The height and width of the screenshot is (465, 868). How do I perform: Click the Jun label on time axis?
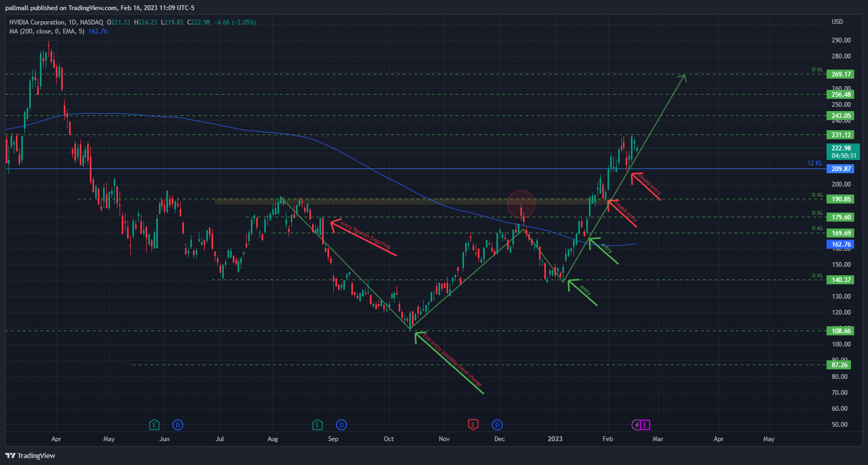point(164,439)
